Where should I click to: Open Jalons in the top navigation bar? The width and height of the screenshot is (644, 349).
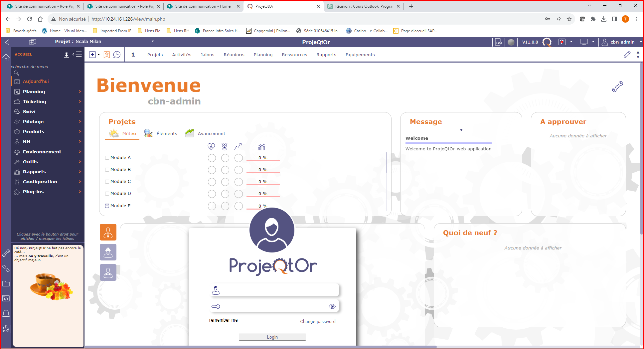(x=207, y=55)
